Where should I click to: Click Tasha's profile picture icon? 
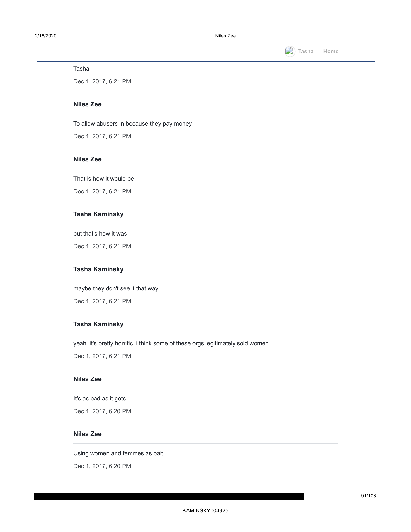[290, 52]
